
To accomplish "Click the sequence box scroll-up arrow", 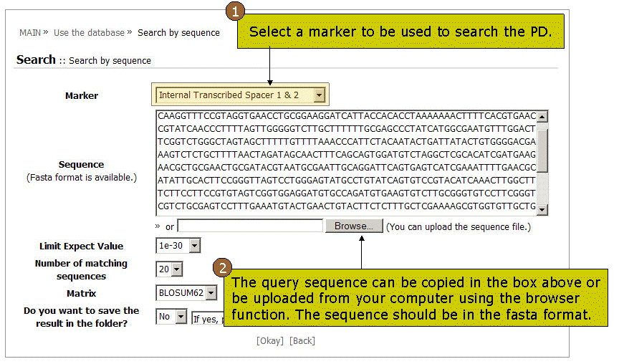I will pyautogui.click(x=542, y=117).
